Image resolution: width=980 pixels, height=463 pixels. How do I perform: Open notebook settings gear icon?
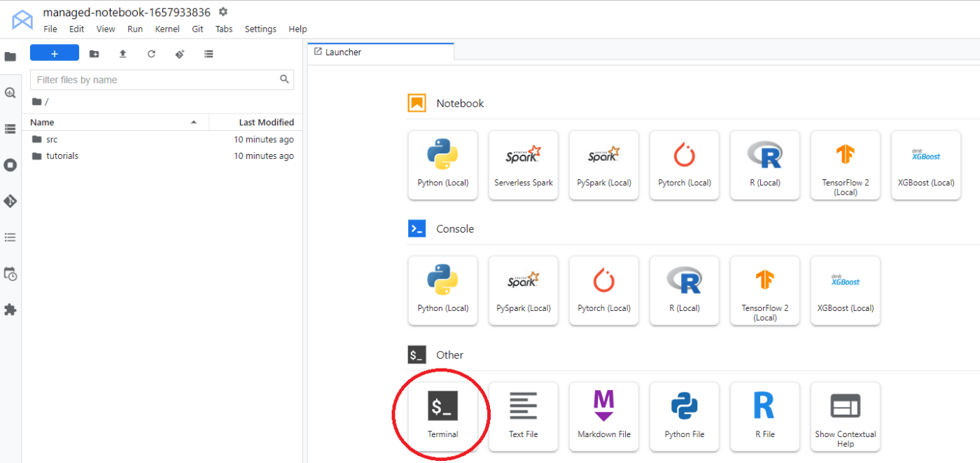click(223, 12)
